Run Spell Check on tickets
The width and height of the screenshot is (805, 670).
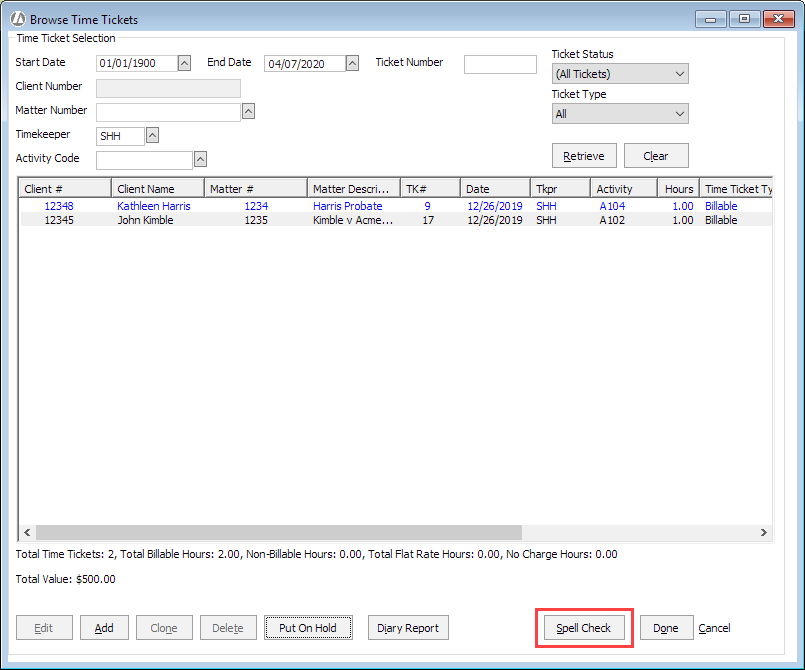[x=584, y=627]
